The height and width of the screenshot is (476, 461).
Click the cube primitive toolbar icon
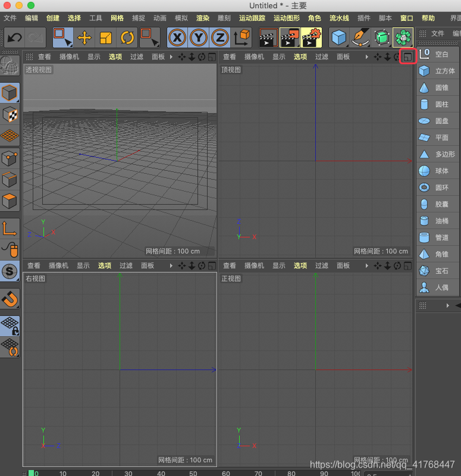pyautogui.click(x=338, y=37)
